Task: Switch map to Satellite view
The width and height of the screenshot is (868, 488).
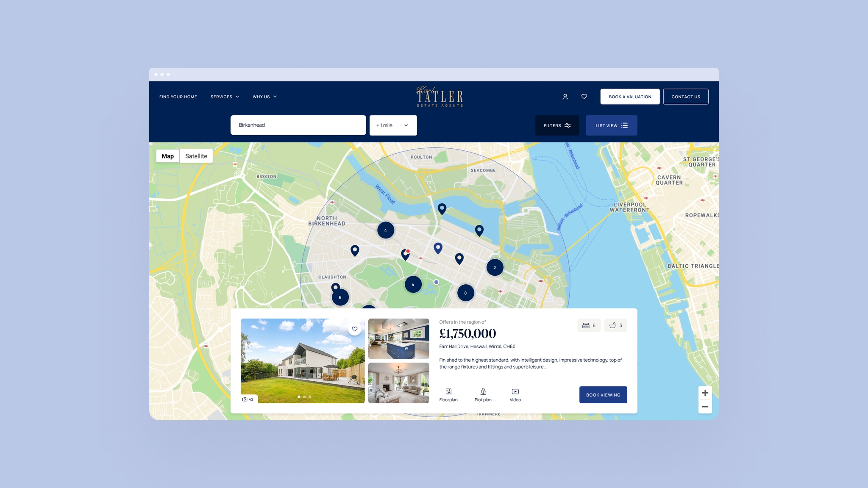Action: tap(196, 156)
